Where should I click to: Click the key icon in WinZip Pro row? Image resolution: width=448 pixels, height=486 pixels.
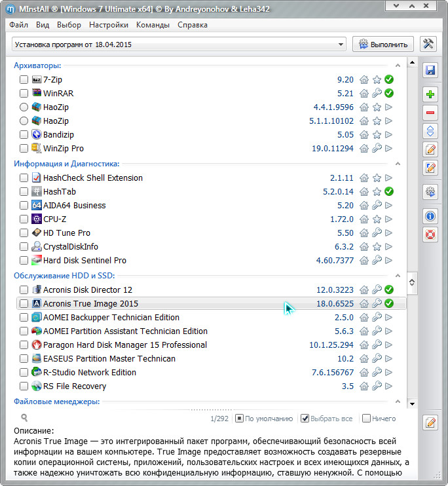click(x=377, y=148)
